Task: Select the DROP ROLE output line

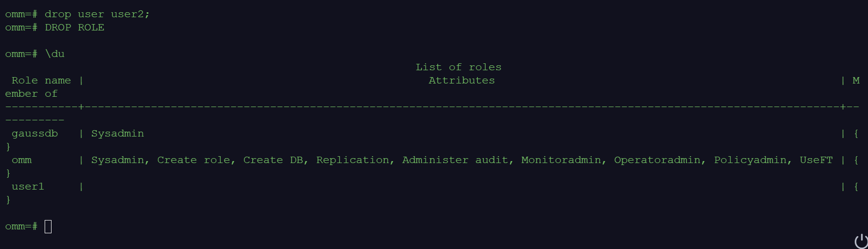Action: (75, 28)
